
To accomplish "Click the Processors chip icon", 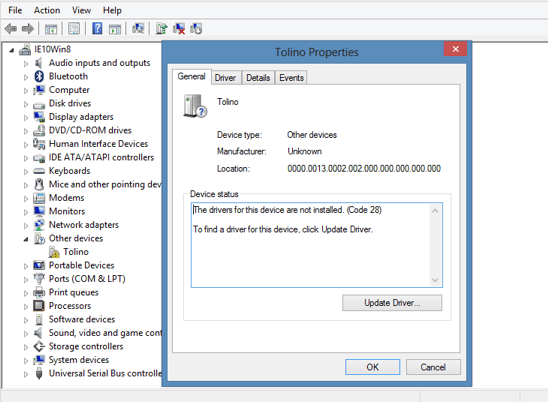I will point(39,306).
